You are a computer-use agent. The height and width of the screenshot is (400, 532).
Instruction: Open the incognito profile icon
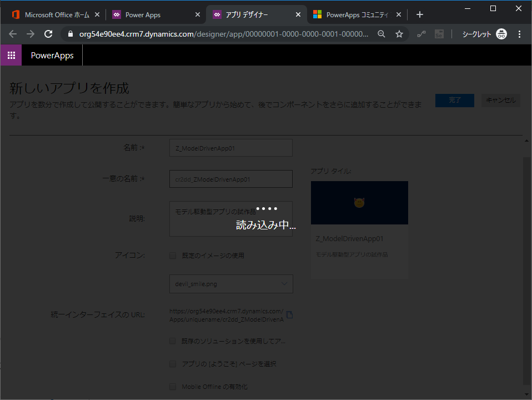tap(501, 34)
